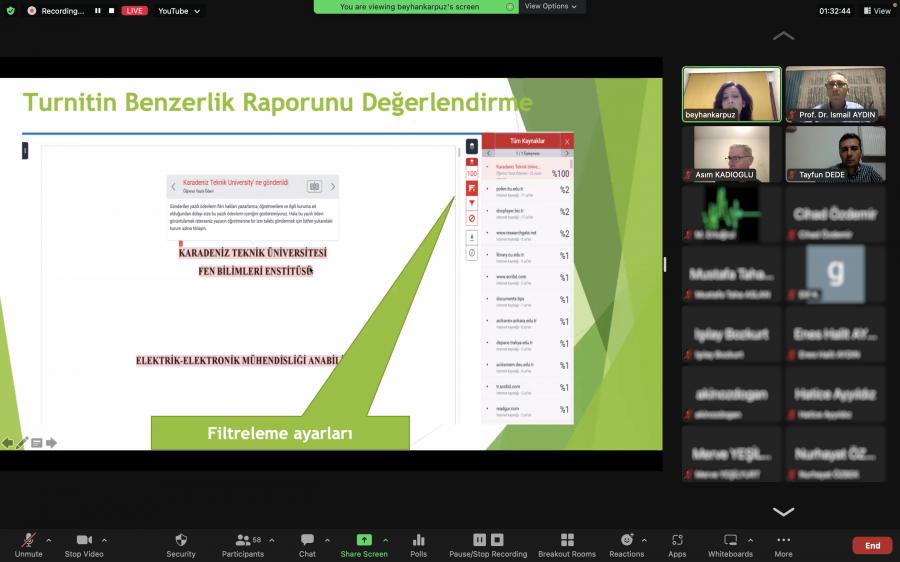The height and width of the screenshot is (562, 900).
Task: Open full source view book icon in popup
Action: pyautogui.click(x=314, y=187)
